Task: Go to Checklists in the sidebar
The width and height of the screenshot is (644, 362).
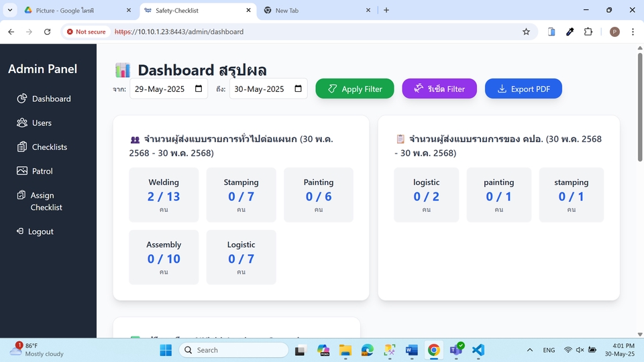Action: (42, 147)
